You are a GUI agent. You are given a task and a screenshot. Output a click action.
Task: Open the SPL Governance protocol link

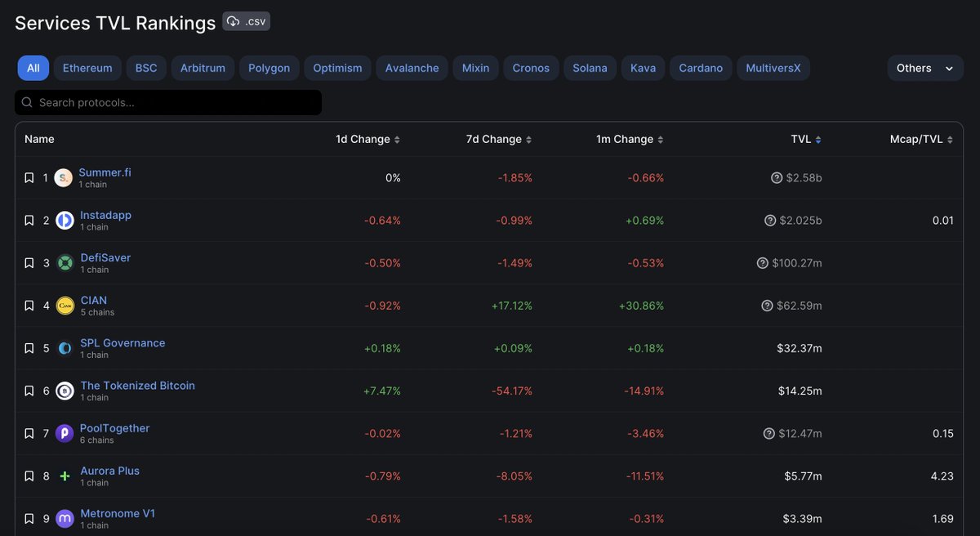[122, 342]
